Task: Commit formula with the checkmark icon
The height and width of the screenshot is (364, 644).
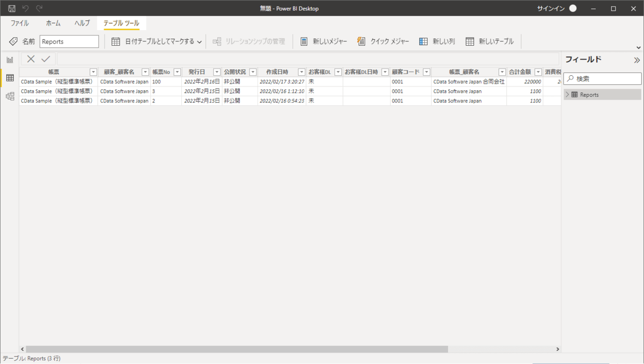Action: point(46,59)
